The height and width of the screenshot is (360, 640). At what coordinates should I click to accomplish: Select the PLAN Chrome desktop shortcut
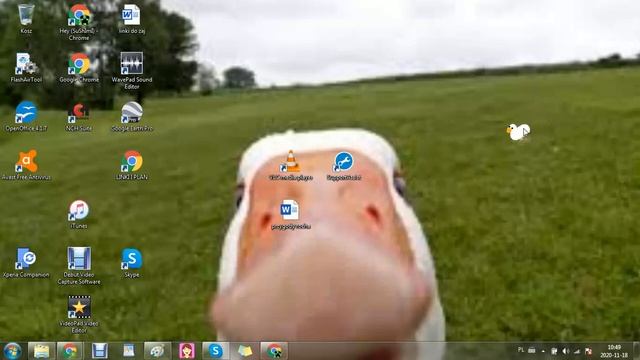point(131,165)
